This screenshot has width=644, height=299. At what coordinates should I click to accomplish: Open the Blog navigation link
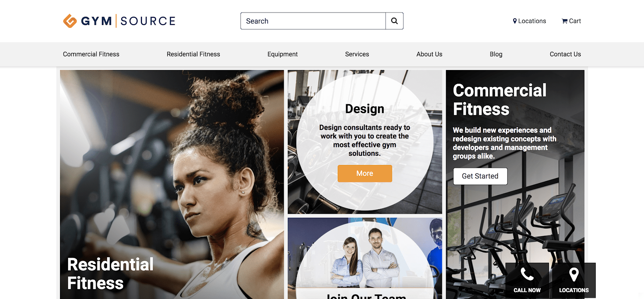[496, 54]
